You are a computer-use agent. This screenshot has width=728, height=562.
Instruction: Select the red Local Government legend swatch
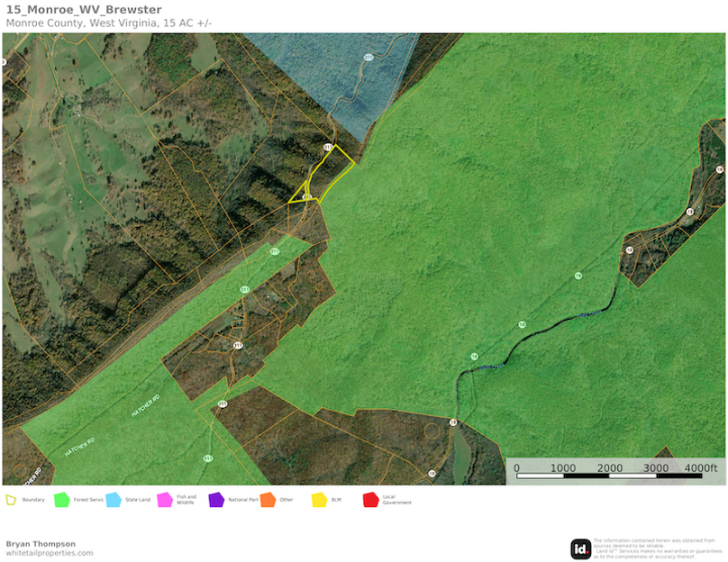(x=370, y=499)
